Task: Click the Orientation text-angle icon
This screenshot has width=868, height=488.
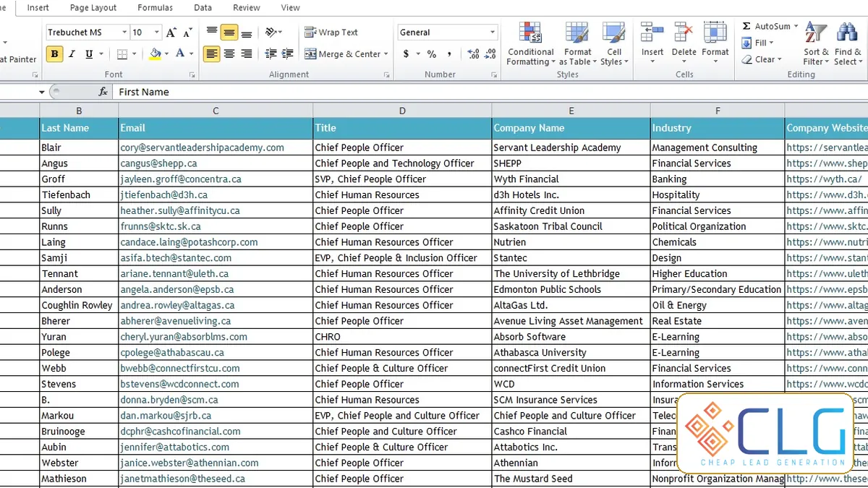Action: pos(271,32)
